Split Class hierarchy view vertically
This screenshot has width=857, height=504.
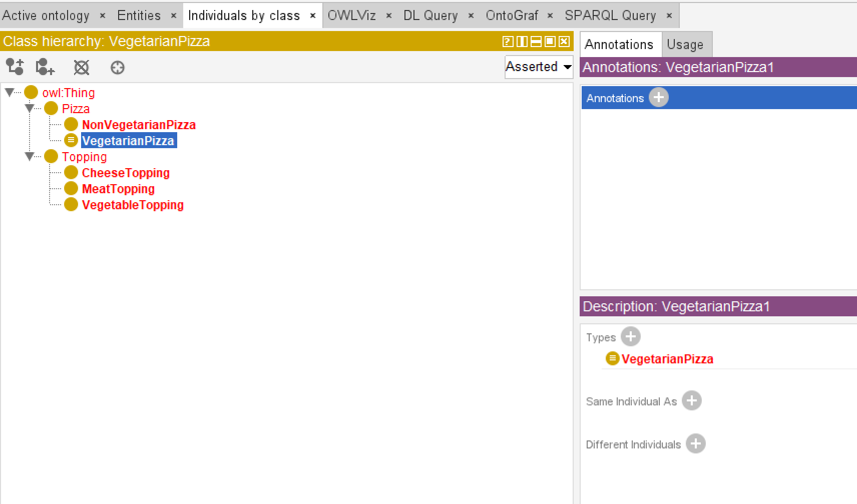click(x=522, y=42)
